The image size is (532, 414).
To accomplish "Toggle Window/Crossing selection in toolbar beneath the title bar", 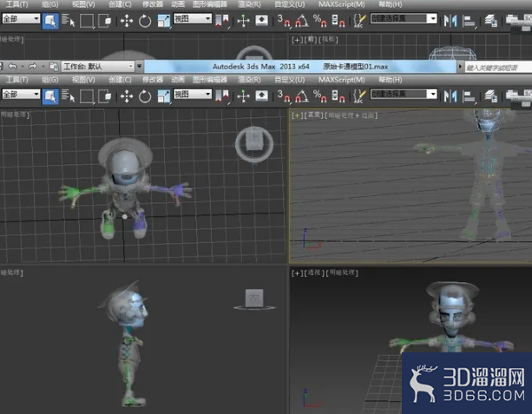I will (x=104, y=96).
